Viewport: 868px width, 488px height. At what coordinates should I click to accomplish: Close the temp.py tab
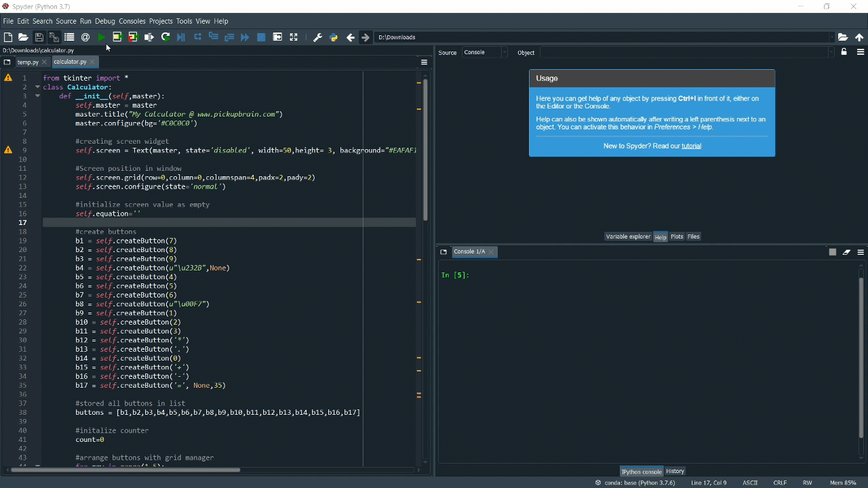[44, 62]
